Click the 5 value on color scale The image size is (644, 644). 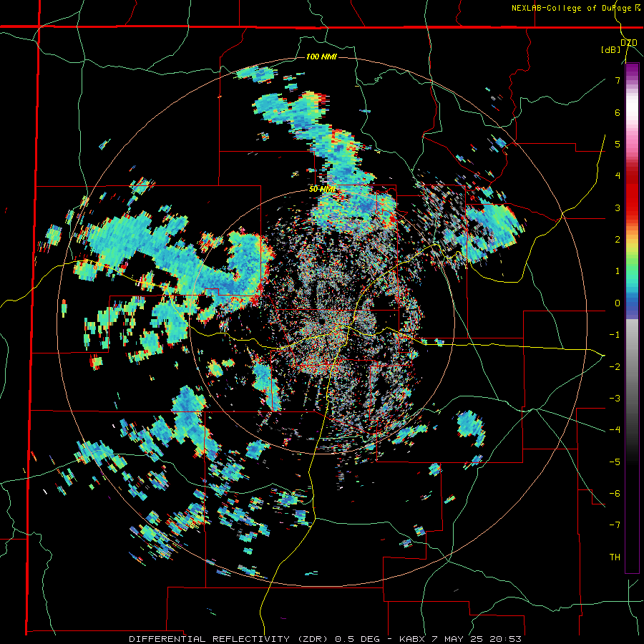tap(618, 144)
